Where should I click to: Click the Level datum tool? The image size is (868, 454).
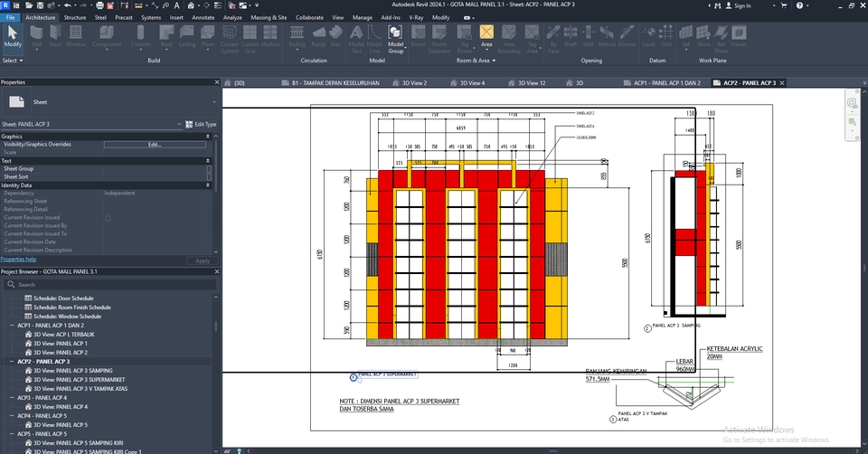649,36
